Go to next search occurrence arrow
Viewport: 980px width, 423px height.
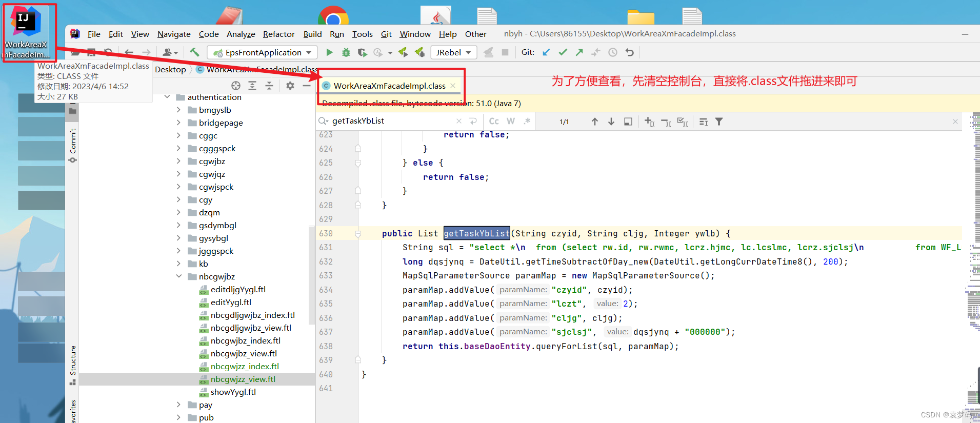tap(611, 122)
